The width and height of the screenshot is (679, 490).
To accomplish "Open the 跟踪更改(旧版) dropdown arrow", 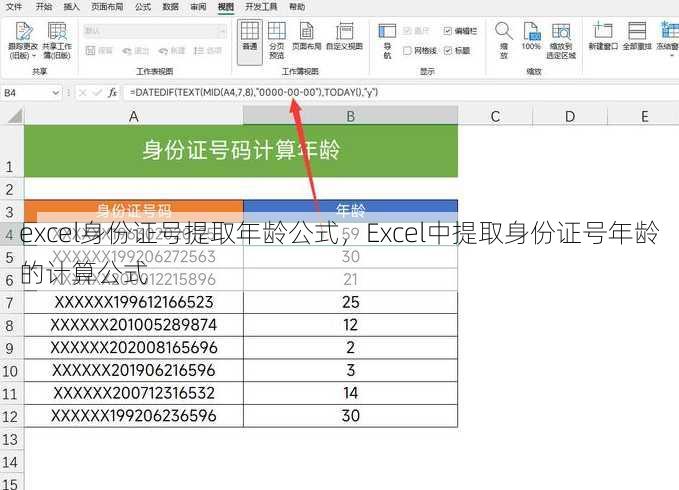I will [35, 56].
